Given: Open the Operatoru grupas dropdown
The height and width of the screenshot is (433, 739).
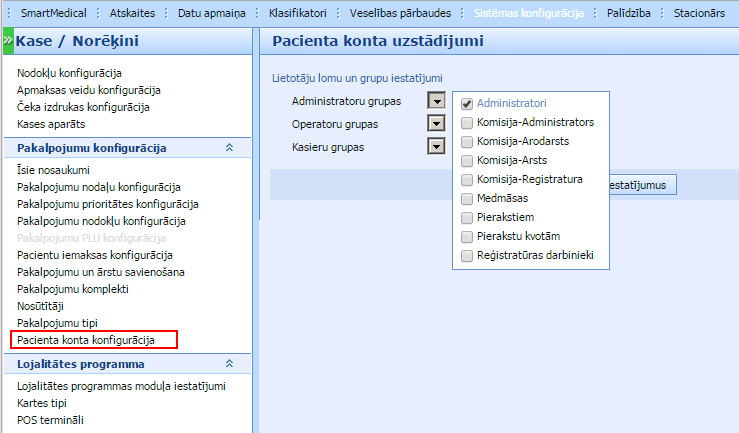Looking at the screenshot, I should click(x=435, y=124).
